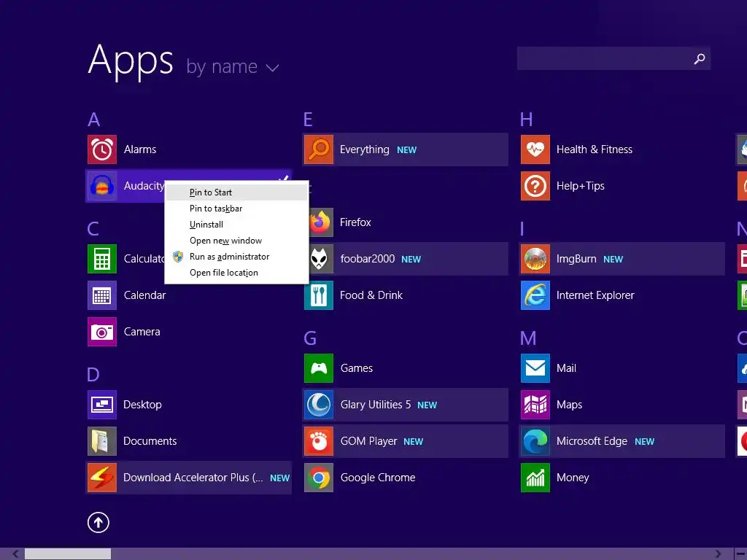Open the Maps app icon
747x560 pixels.
tap(535, 404)
